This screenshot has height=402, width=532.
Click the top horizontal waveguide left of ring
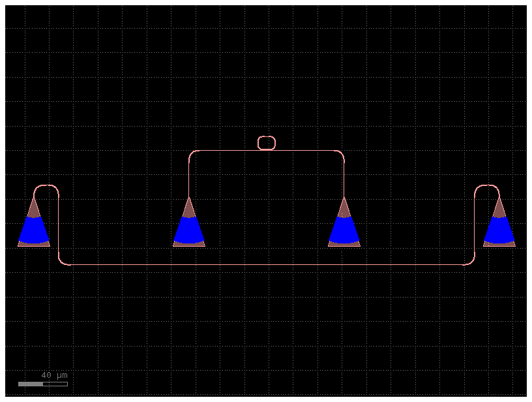[x=225, y=151]
